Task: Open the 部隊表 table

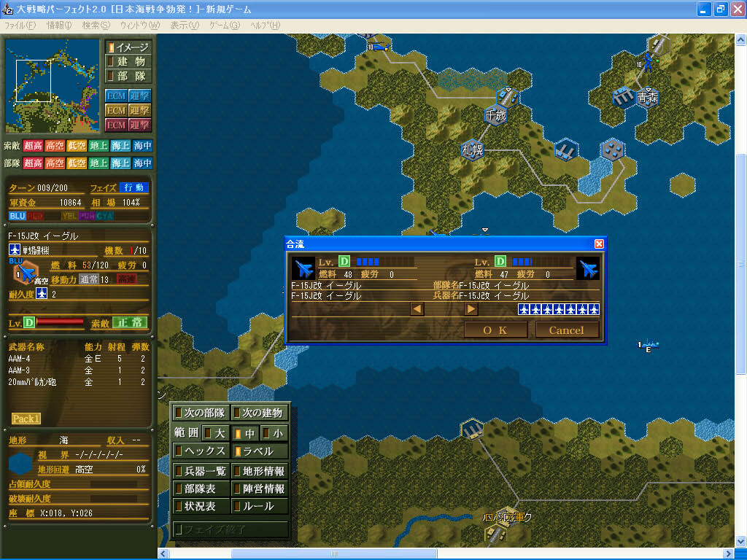Action: click(x=201, y=489)
